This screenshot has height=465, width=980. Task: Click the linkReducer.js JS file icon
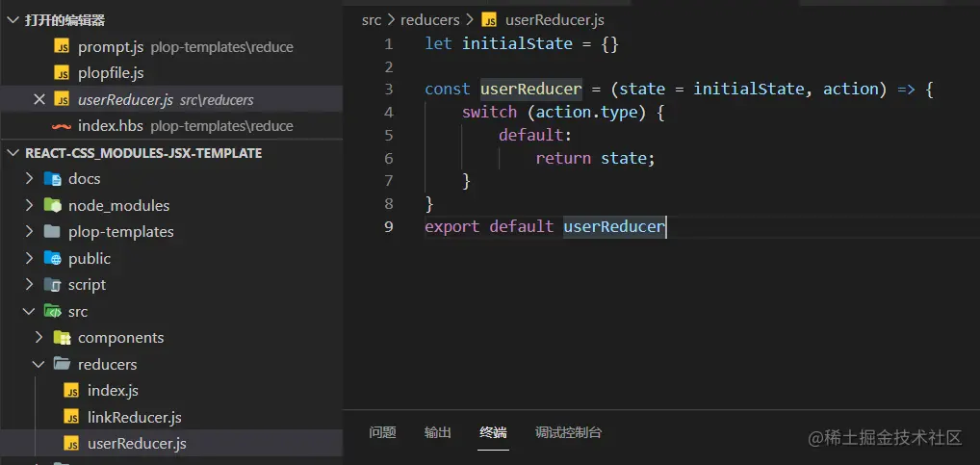click(x=72, y=417)
